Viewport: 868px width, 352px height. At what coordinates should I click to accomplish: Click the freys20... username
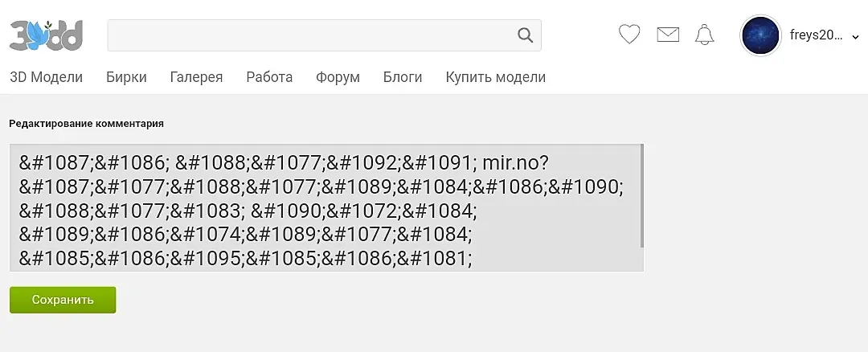815,35
